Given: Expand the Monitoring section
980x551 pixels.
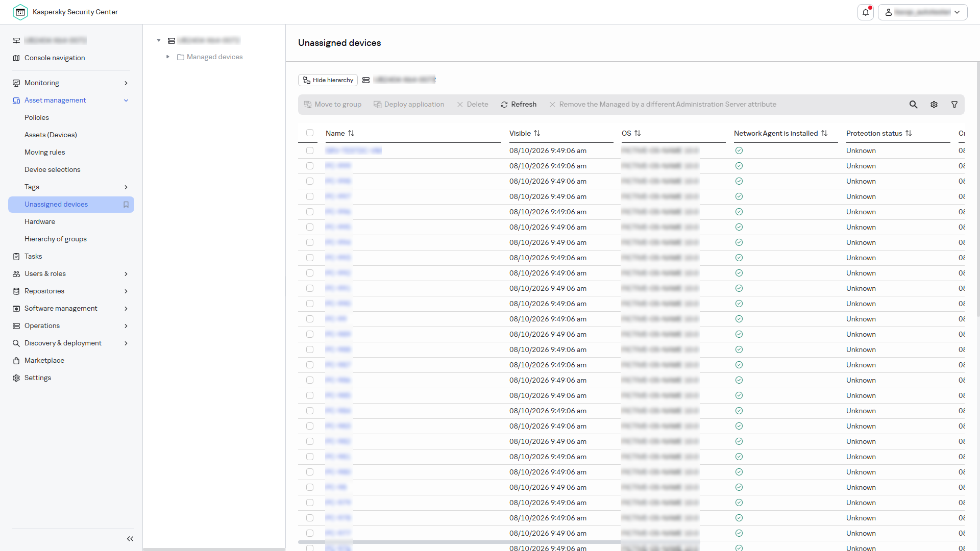Looking at the screenshot, I should pyautogui.click(x=126, y=83).
